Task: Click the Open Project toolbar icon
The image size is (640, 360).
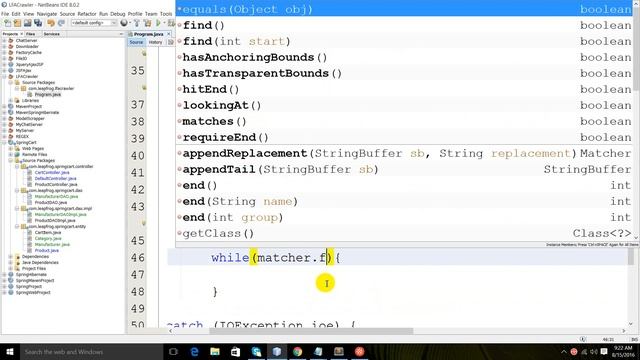Action: pyautogui.click(x=28, y=23)
